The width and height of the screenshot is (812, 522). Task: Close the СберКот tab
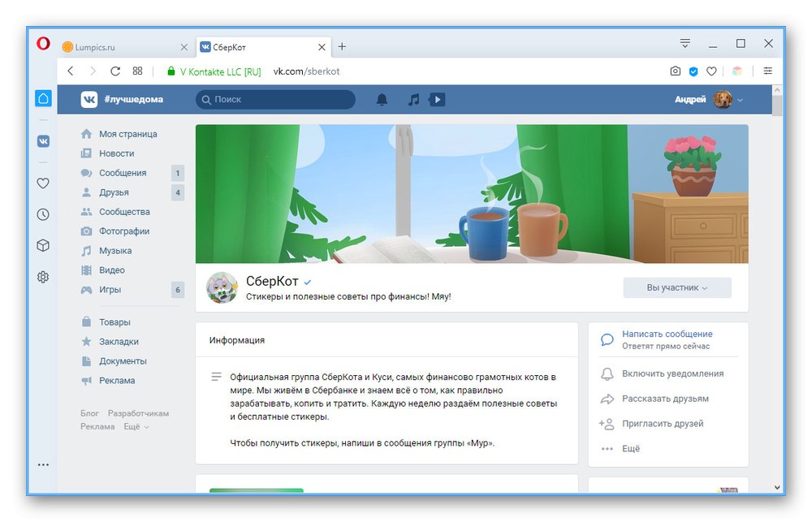tap(322, 47)
